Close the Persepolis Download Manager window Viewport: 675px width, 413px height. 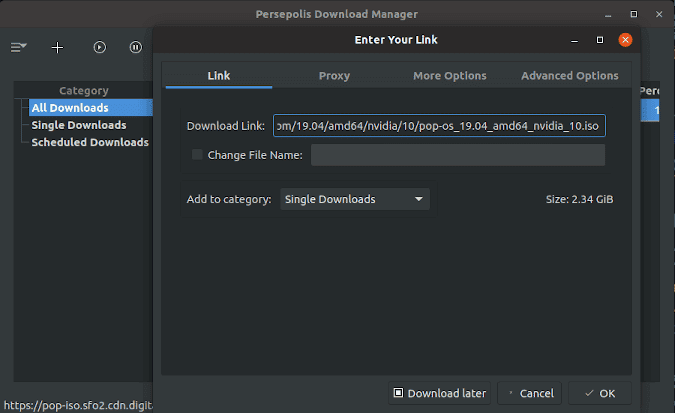659,14
